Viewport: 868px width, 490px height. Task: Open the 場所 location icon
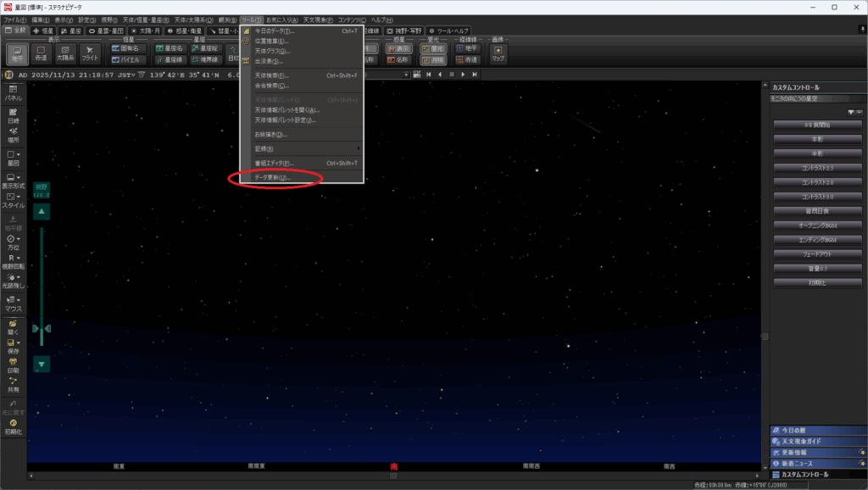pyautogui.click(x=13, y=134)
